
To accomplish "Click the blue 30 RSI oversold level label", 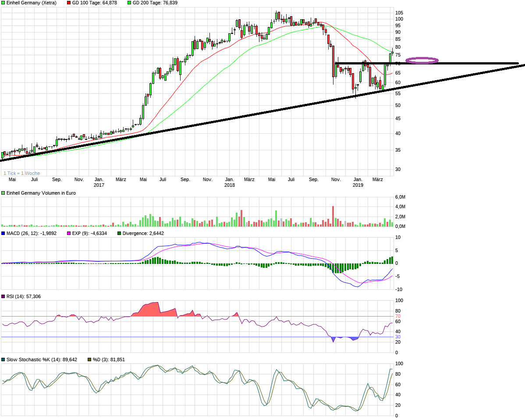I will click(x=398, y=337).
